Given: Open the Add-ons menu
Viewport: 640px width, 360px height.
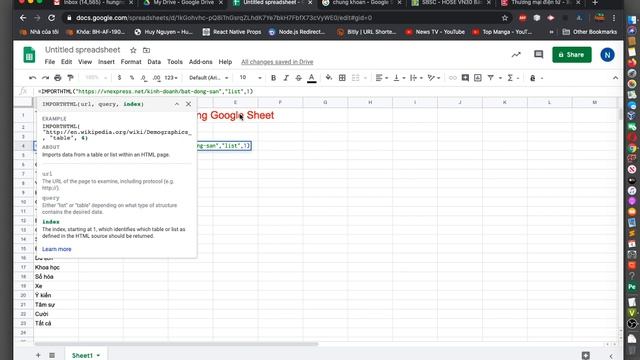Looking at the screenshot, I should 200,62.
